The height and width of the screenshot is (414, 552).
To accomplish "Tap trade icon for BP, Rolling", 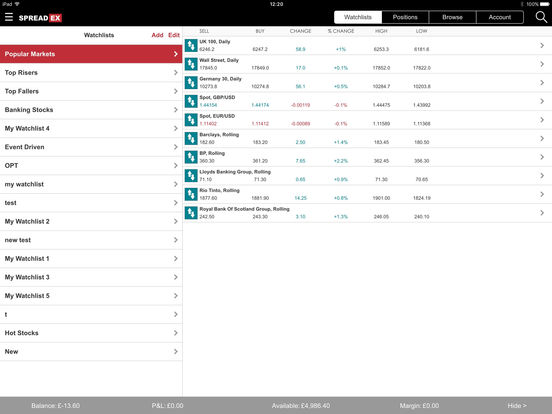I will click(x=191, y=157).
